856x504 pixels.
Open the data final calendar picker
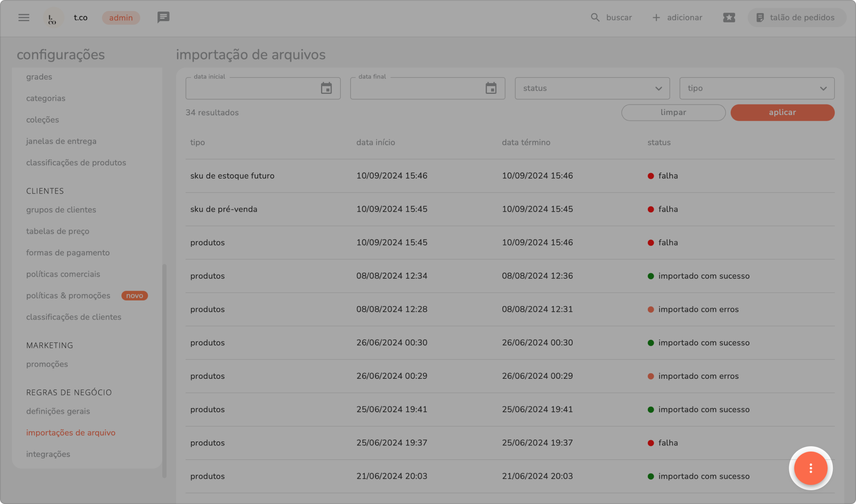(x=491, y=88)
